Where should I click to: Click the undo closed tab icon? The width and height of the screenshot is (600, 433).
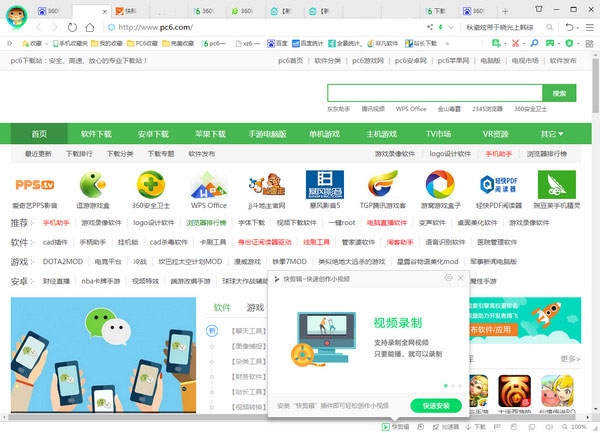point(569,27)
